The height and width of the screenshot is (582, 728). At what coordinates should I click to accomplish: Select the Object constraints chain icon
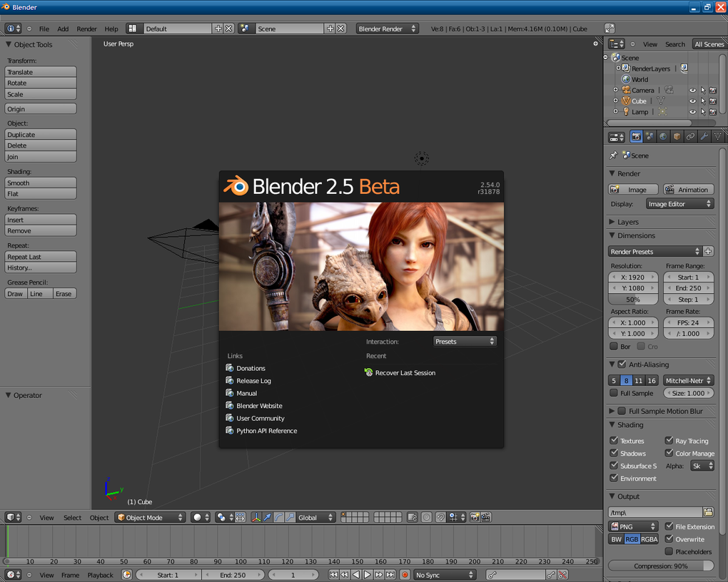690,136
